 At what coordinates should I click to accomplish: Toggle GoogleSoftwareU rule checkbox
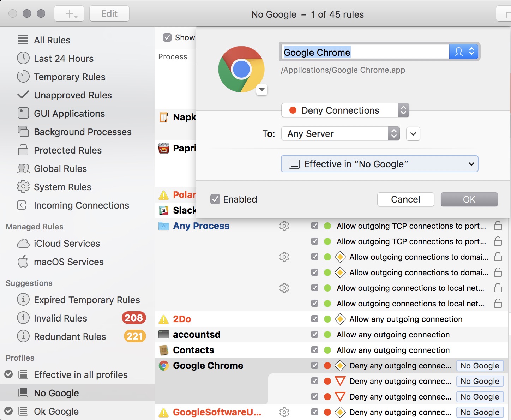coord(315,412)
